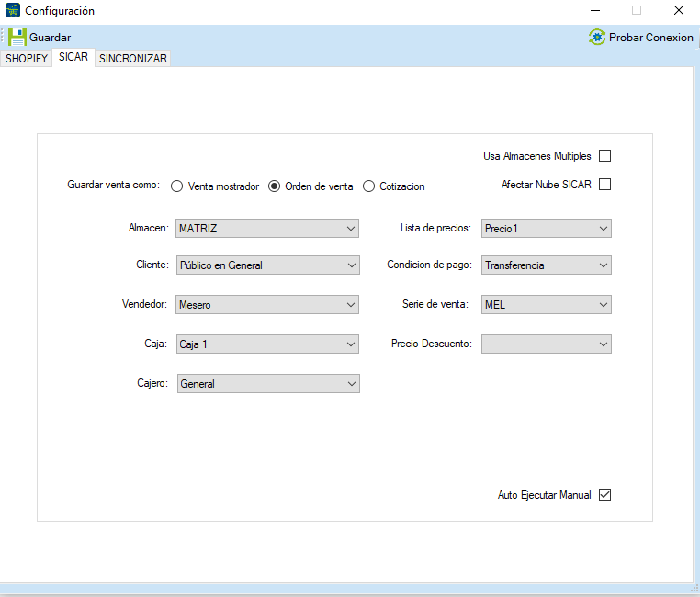Choose the Cotizacion radio option
This screenshot has width=700, height=597.
[x=368, y=186]
